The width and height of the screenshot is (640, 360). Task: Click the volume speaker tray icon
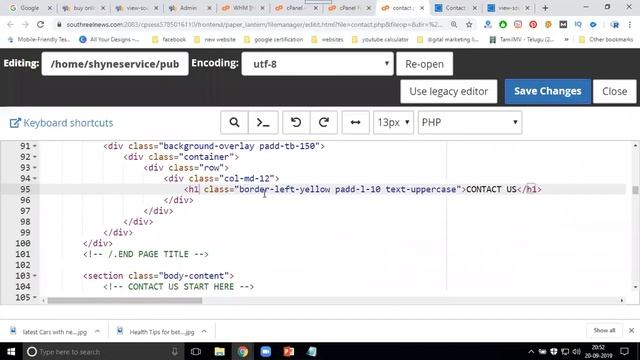tap(576, 351)
